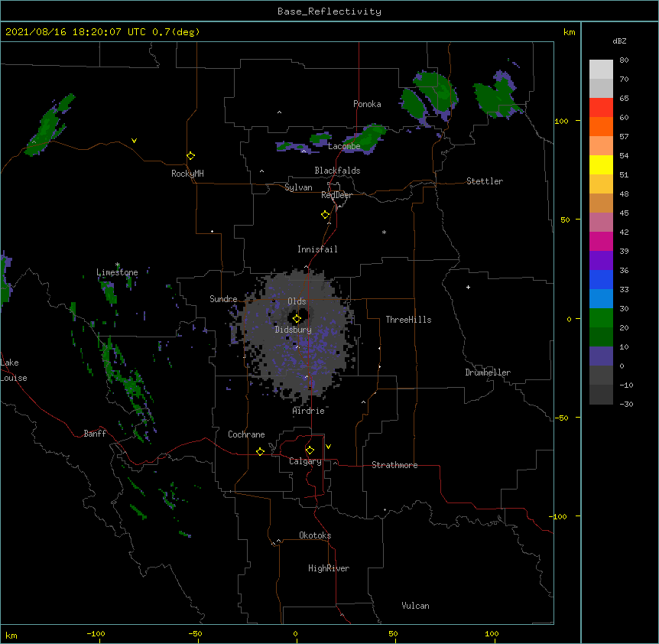The width and height of the screenshot is (659, 644).
Task: Click the white plus marker north of Drumheller
Action: tap(468, 287)
